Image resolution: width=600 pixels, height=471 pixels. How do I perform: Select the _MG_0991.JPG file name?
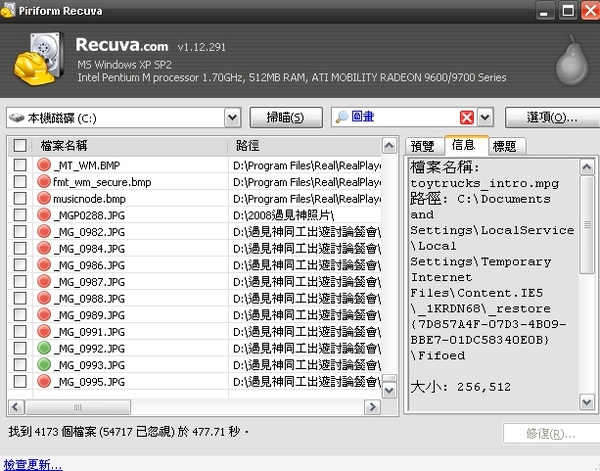(90, 332)
